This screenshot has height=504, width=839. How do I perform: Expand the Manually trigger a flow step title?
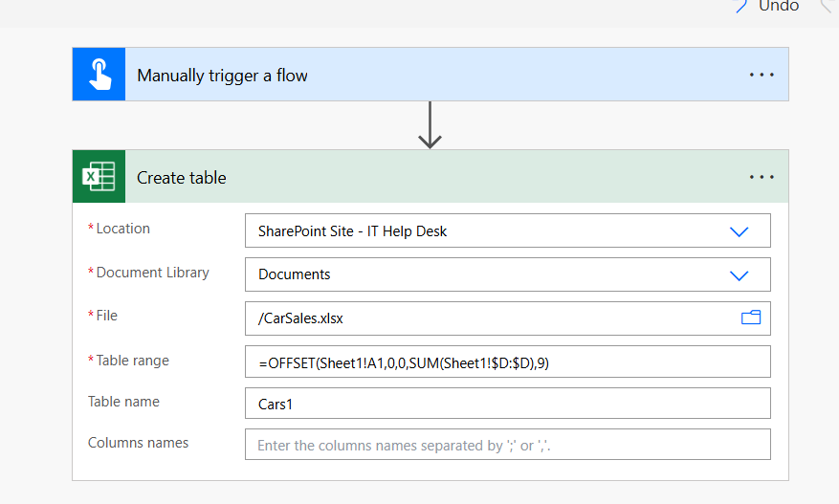click(x=222, y=76)
